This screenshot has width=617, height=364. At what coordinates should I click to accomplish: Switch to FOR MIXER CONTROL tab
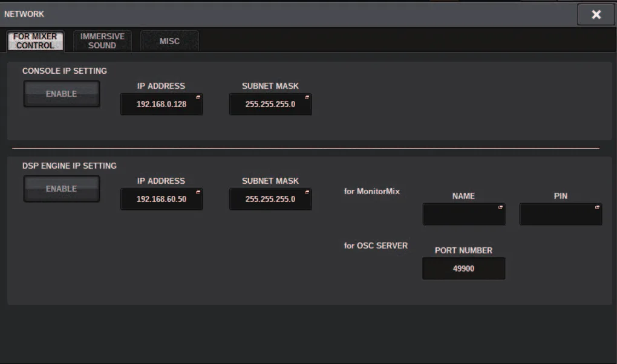pyautogui.click(x=36, y=41)
